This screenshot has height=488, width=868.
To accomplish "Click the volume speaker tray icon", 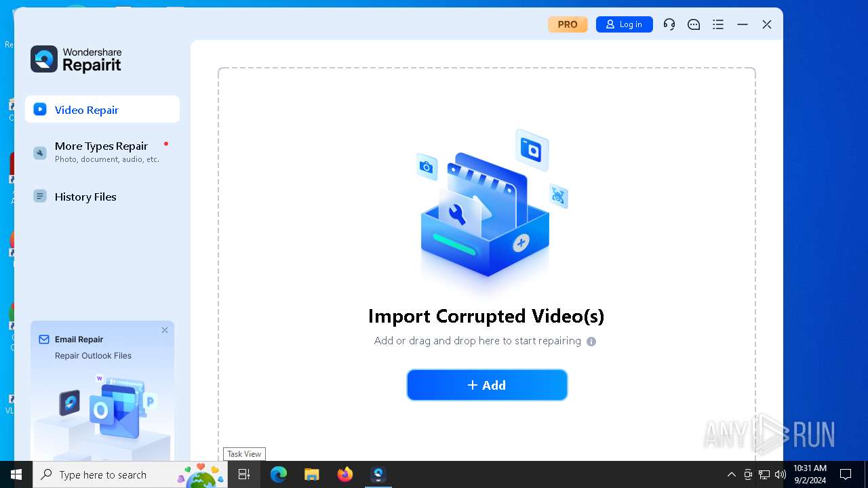I will click(x=781, y=474).
